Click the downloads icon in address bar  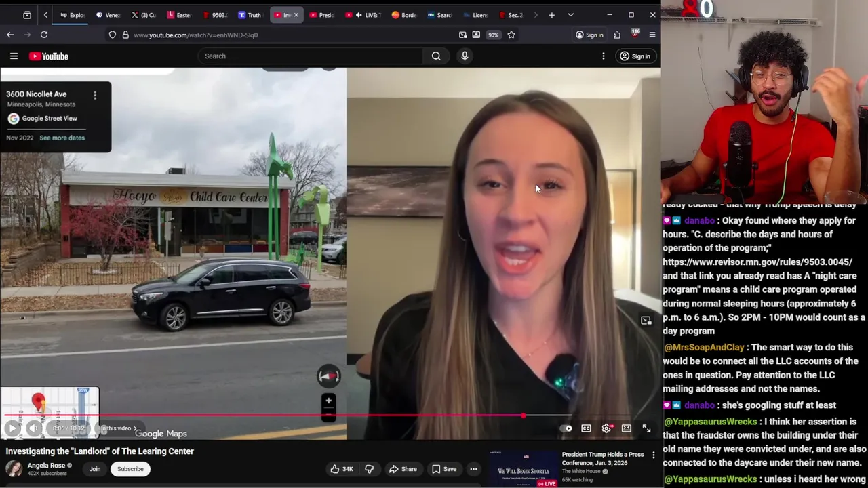coord(476,35)
